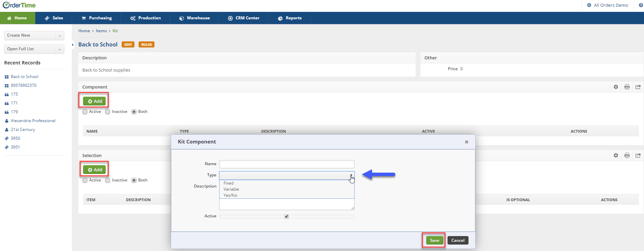Viewport: 644px width, 251px height.
Task: Print the Selection section list
Action: (627, 155)
